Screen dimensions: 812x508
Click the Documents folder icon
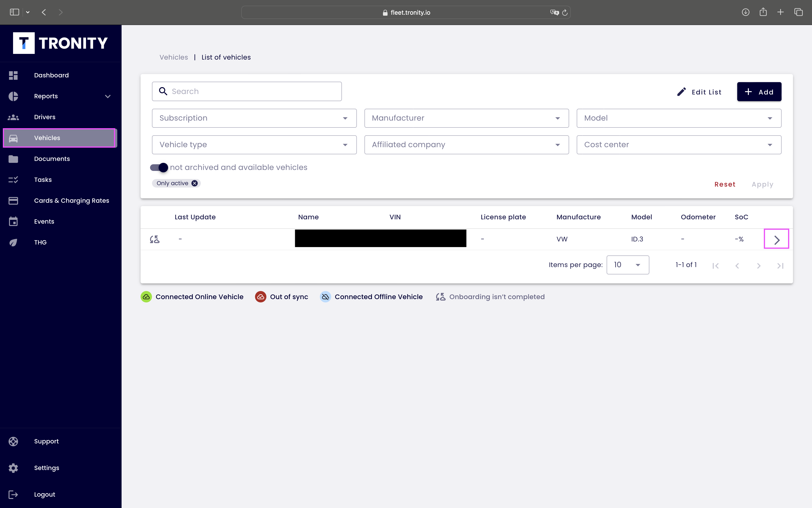click(14, 159)
